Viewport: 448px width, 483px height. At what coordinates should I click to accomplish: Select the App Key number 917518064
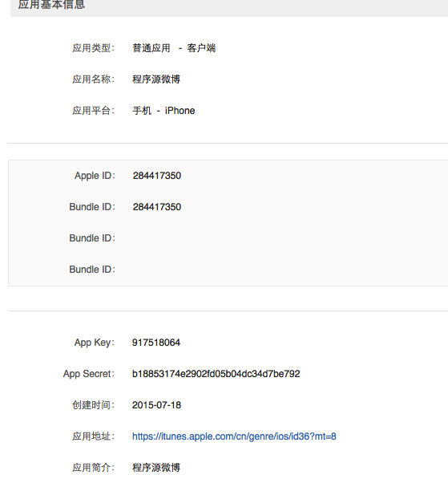point(156,343)
